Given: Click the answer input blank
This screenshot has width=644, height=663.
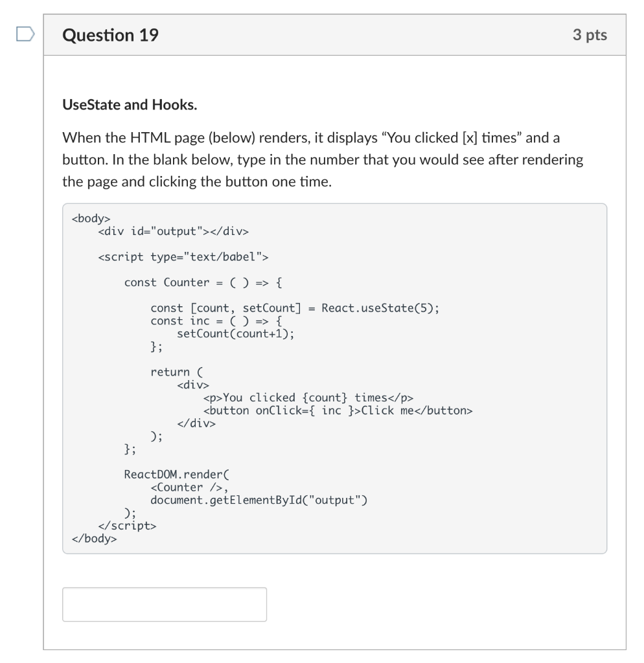Looking at the screenshot, I should [x=164, y=603].
